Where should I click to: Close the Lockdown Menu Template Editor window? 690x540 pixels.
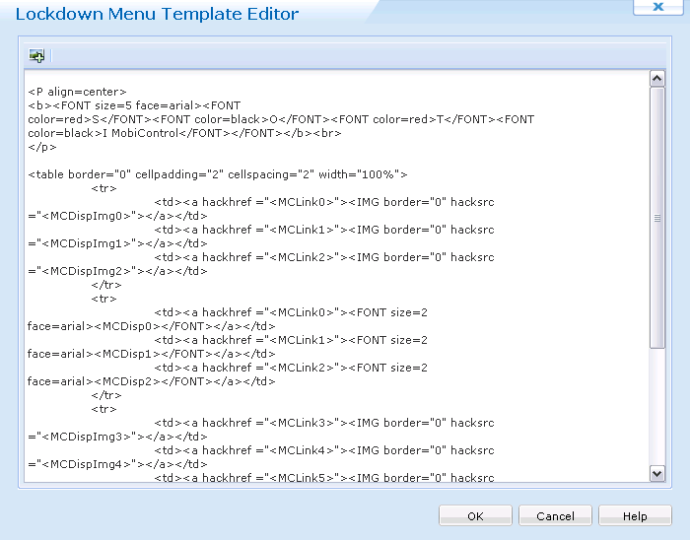[658, 7]
